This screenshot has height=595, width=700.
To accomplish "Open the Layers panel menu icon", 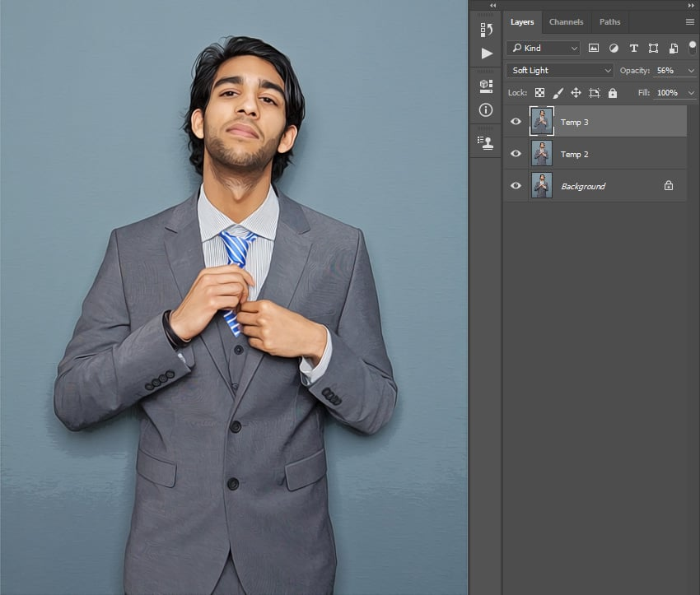I will [690, 22].
